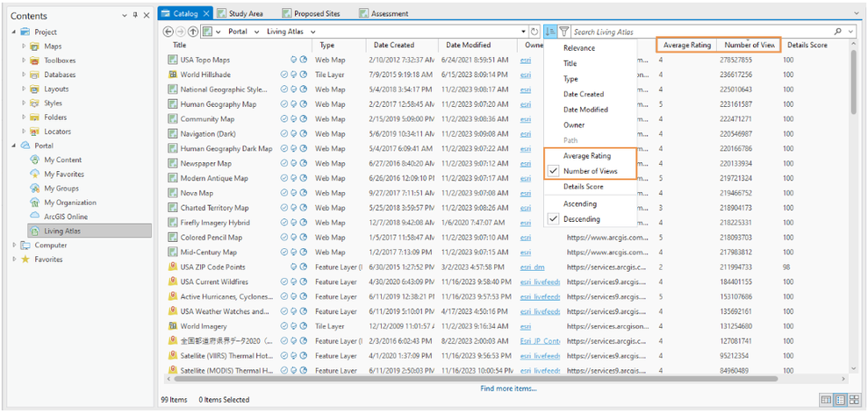Open the Filter funnel button

pos(563,32)
